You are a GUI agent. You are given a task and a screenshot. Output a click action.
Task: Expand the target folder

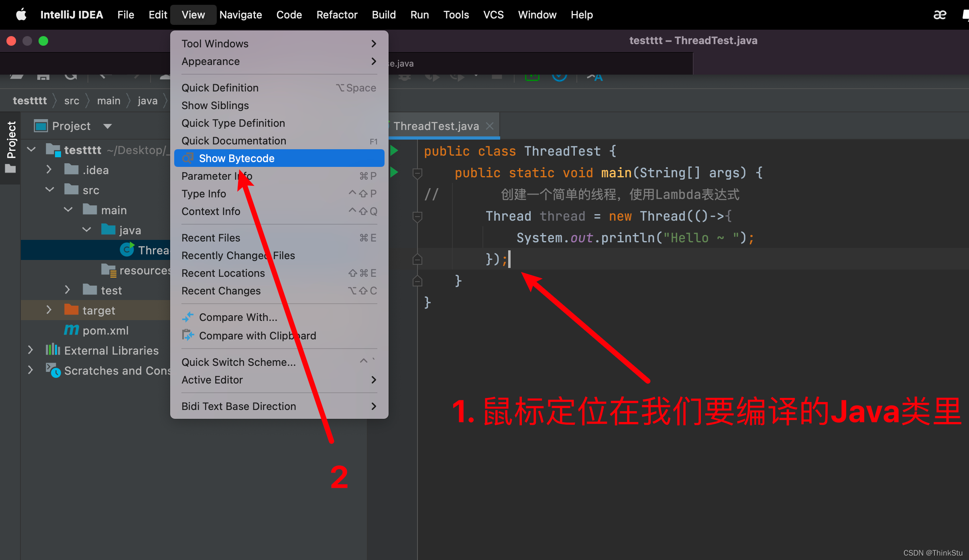(49, 310)
